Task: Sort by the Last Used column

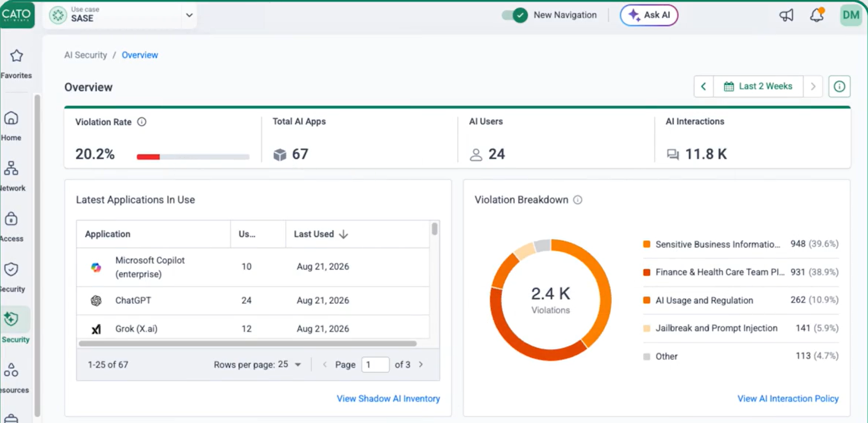Action: tap(321, 234)
